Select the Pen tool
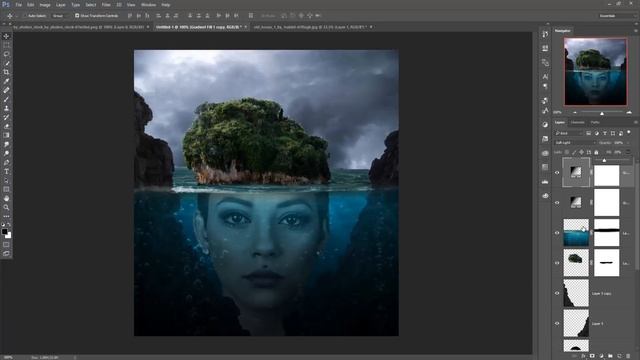This screenshot has width=640, height=360. click(x=6, y=162)
